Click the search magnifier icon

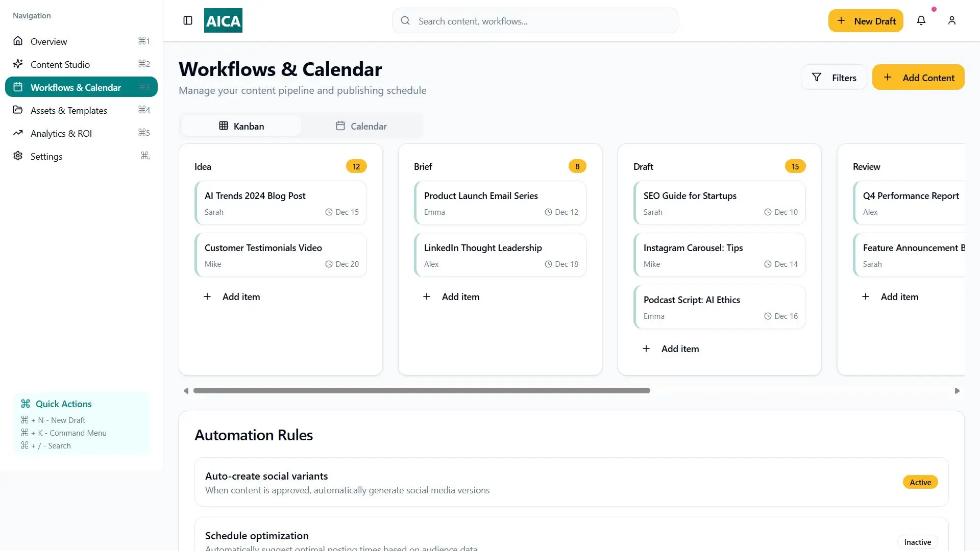(x=405, y=20)
